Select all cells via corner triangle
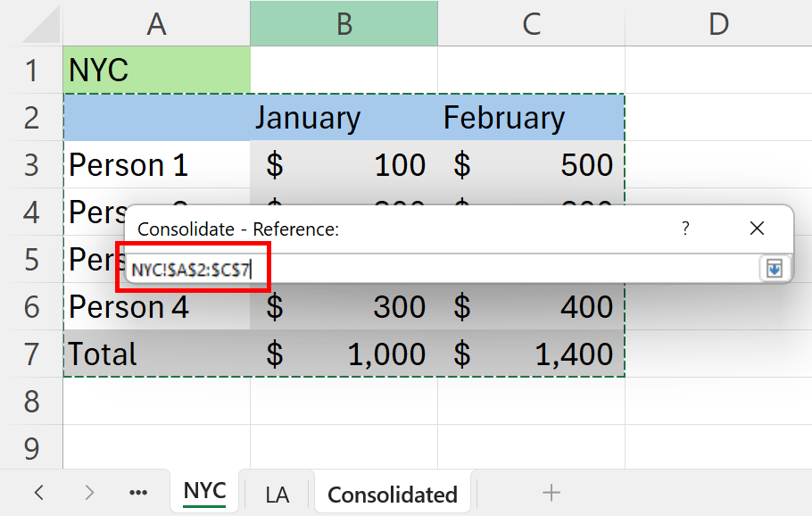 pyautogui.click(x=41, y=24)
